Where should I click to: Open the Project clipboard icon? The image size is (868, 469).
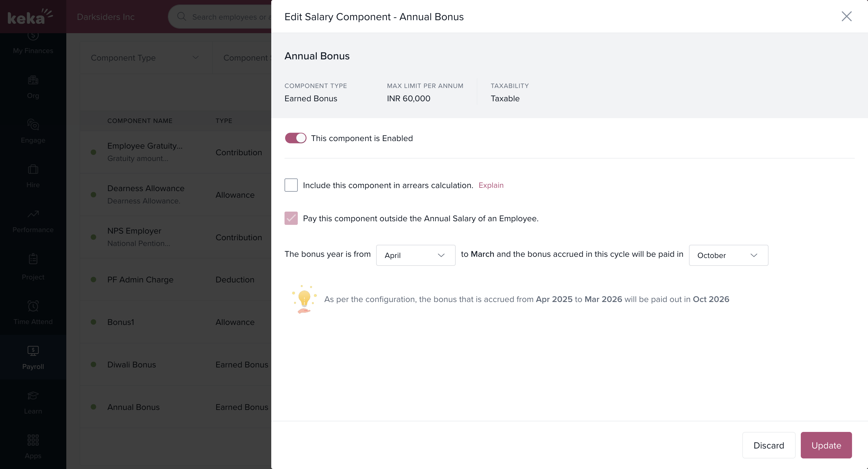pyautogui.click(x=33, y=259)
